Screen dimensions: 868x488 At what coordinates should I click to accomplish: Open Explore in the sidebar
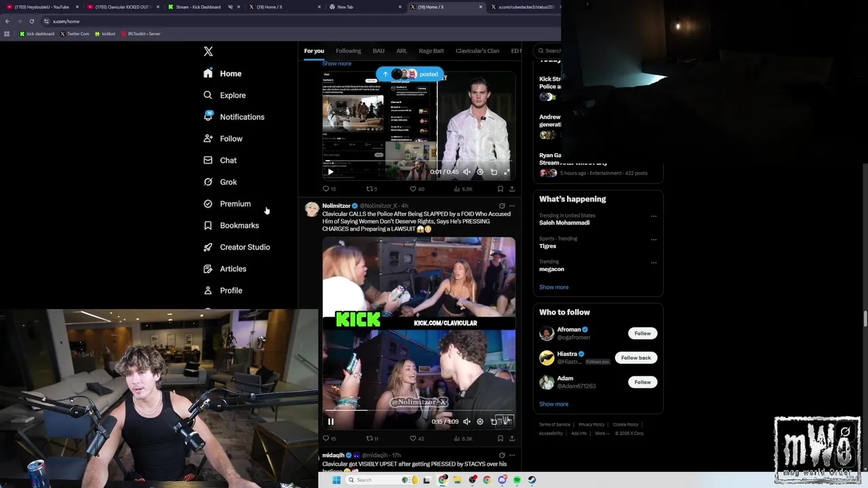[224, 95]
